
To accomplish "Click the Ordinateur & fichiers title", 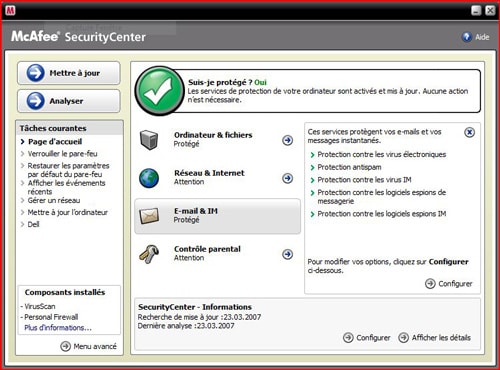I will (213, 135).
